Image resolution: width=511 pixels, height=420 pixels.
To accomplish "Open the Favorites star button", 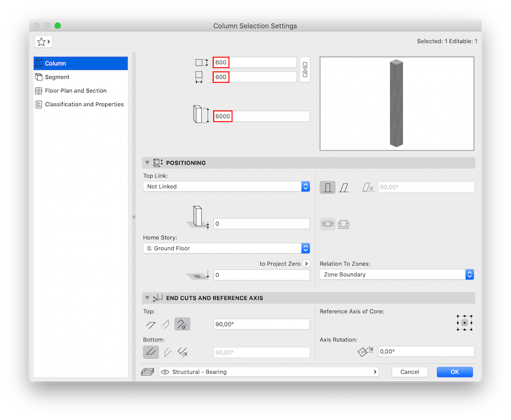I will tap(43, 41).
